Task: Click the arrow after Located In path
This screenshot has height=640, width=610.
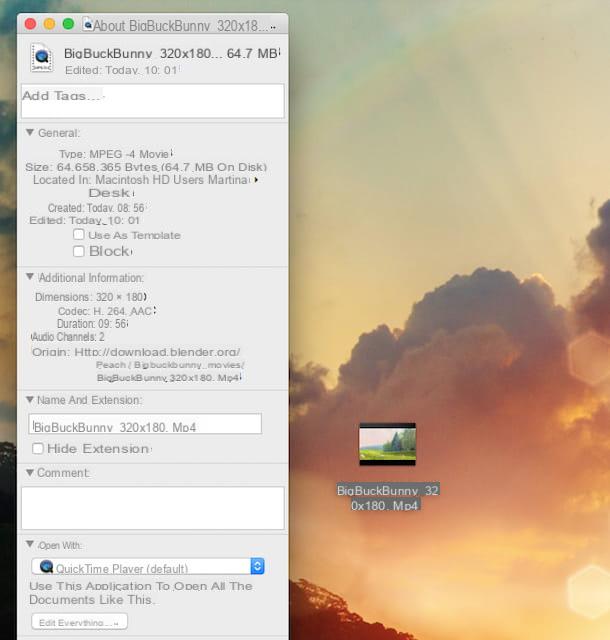Action: tap(256, 180)
